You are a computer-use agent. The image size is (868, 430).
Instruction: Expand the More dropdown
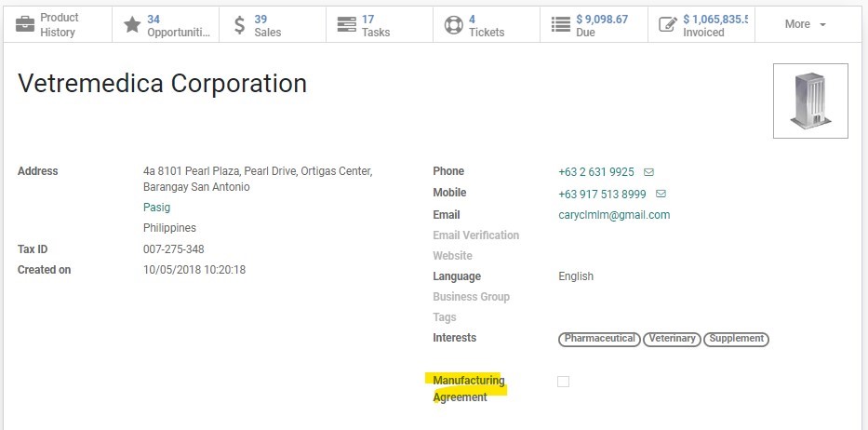pyautogui.click(x=806, y=24)
